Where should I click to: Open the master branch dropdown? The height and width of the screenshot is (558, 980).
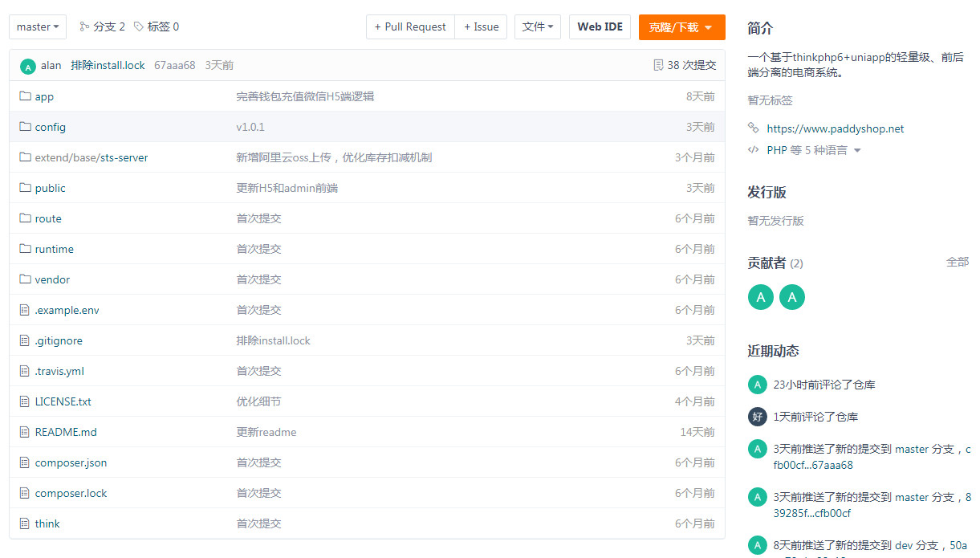pyautogui.click(x=37, y=26)
